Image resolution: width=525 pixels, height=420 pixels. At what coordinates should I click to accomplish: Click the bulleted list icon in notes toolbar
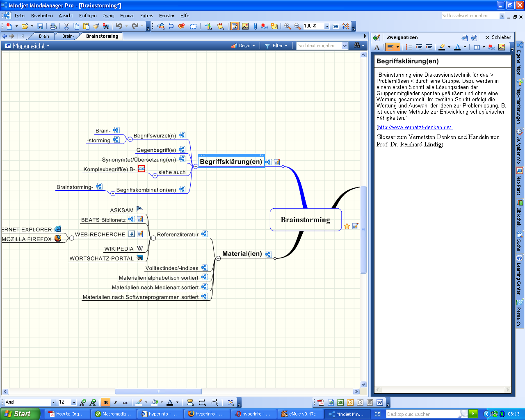[409, 47]
